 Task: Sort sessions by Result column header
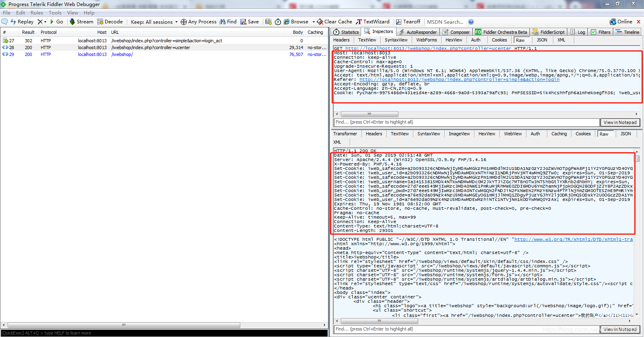point(28,32)
